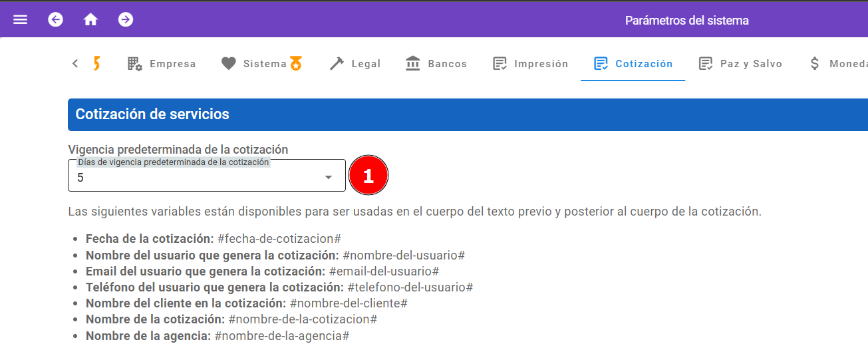Go back using the left arrow icon
The image size is (868, 344).
(56, 20)
